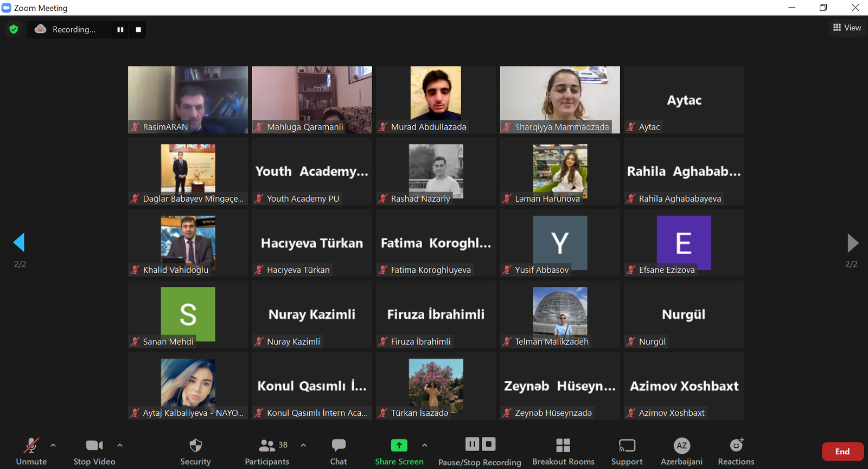This screenshot has width=868, height=469.
Task: Expand audio options arrow beside Unmute
Action: tap(53, 445)
